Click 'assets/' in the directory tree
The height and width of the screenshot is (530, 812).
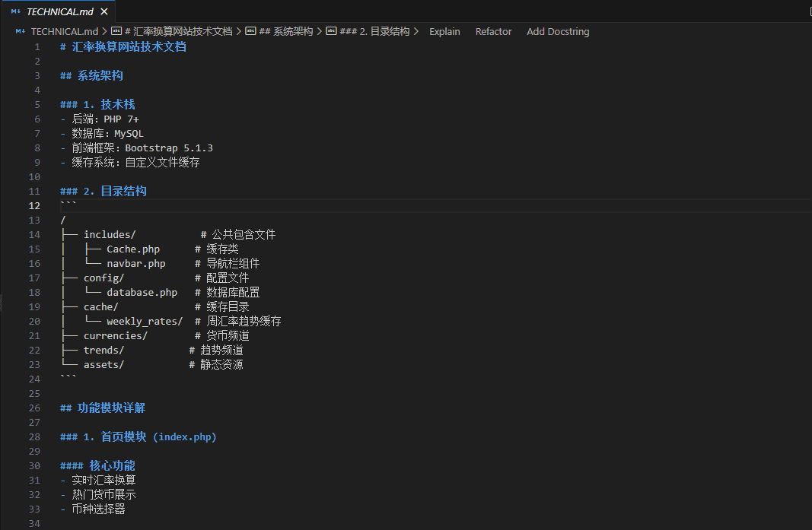click(103, 366)
